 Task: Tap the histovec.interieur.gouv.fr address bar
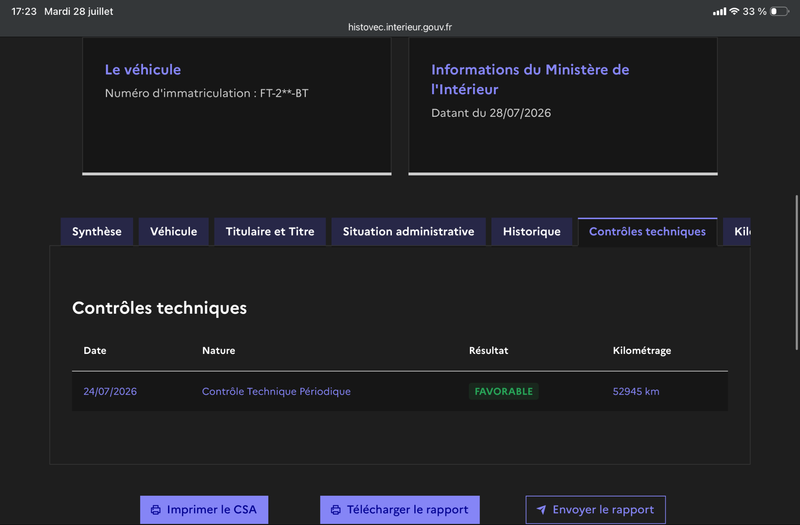[400, 27]
